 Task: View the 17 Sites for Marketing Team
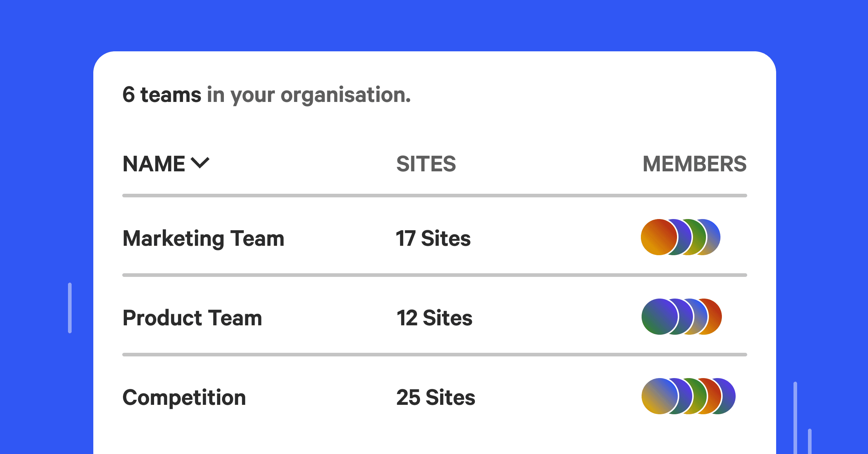(x=433, y=239)
